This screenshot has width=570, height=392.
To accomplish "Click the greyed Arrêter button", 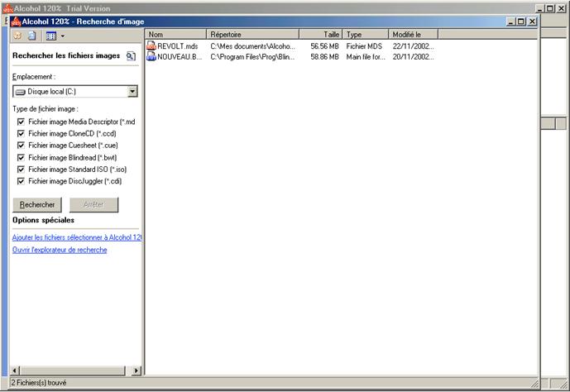I will 93,204.
